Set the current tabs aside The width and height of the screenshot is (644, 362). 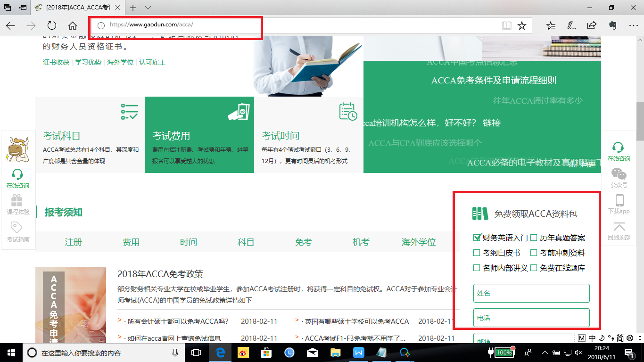[23, 8]
